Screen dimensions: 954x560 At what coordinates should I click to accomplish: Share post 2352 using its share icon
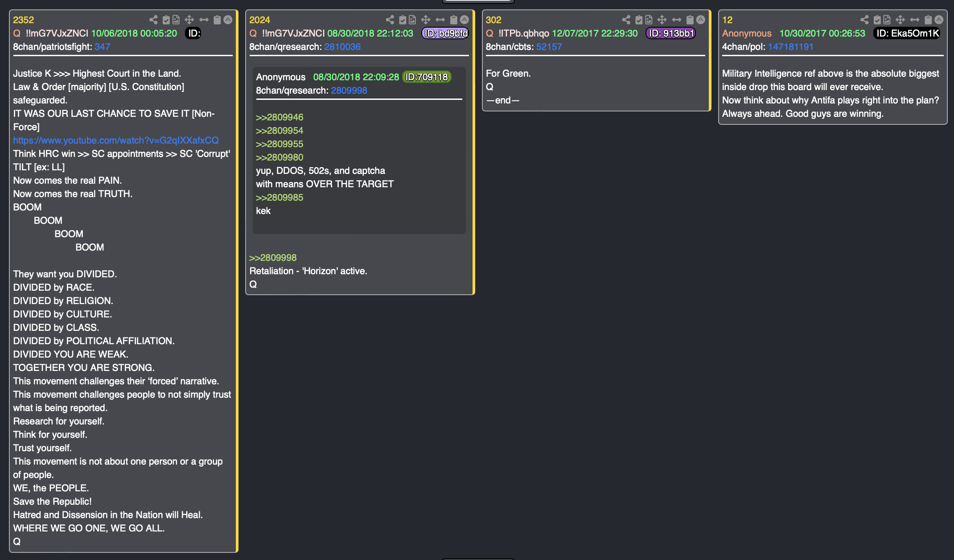pyautogui.click(x=153, y=20)
